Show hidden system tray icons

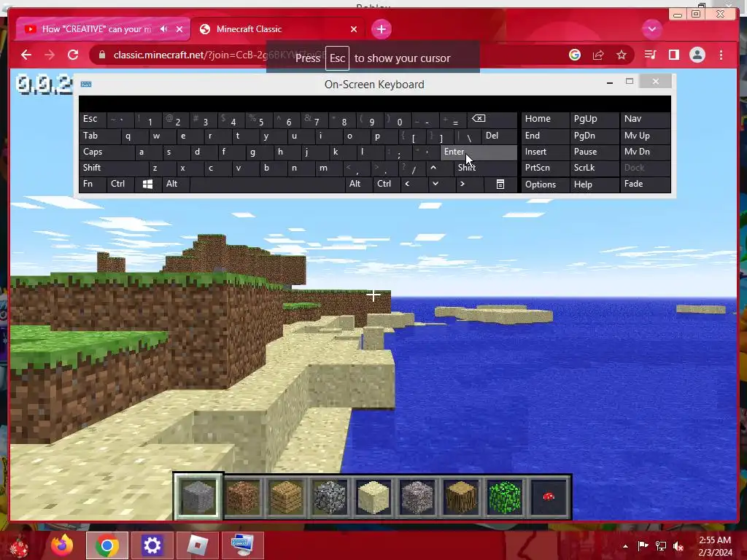(625, 545)
